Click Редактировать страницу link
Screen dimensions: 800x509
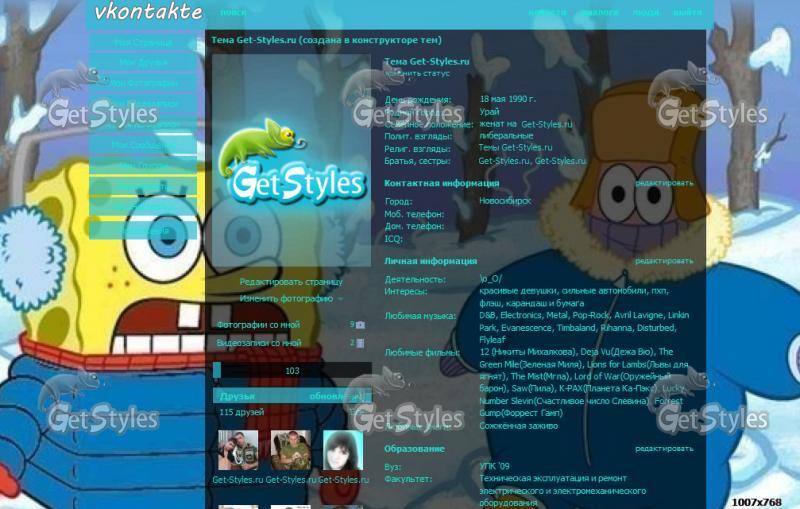(291, 283)
